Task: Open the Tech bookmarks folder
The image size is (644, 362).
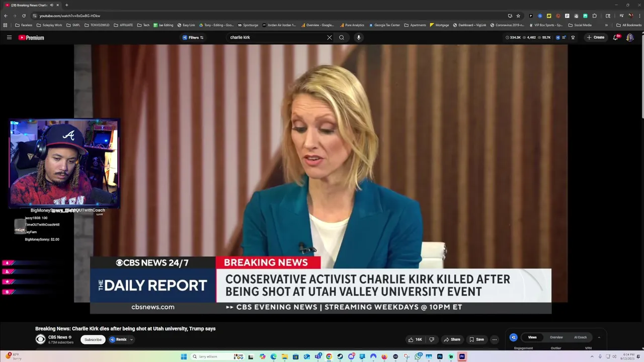Action: click(x=143, y=25)
